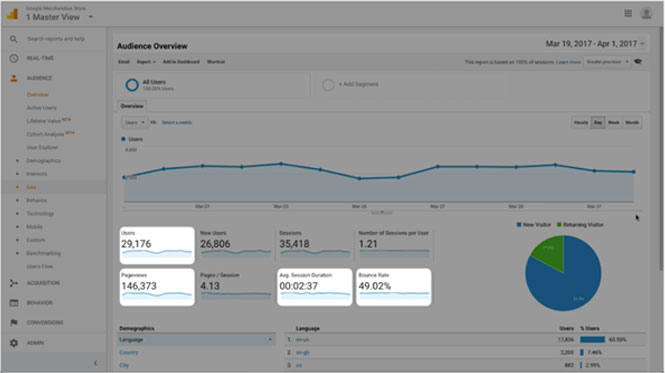Click the Country demographics link
The width and height of the screenshot is (665, 373).
(x=129, y=353)
